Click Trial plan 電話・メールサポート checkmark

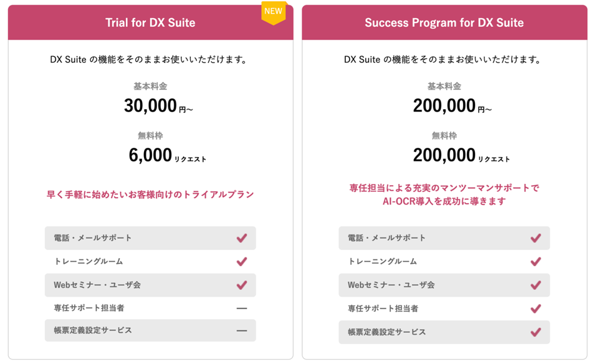[242, 238]
